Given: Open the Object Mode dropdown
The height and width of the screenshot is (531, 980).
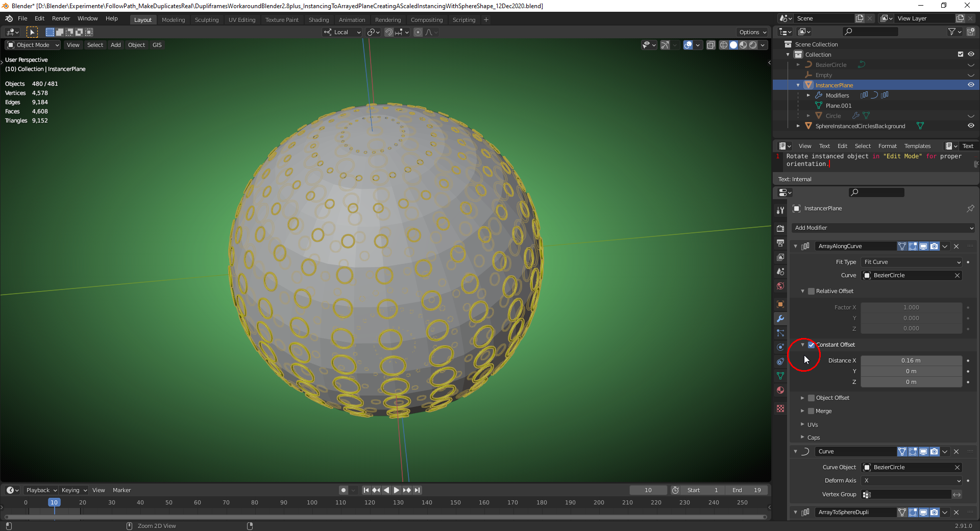Looking at the screenshot, I should point(33,45).
